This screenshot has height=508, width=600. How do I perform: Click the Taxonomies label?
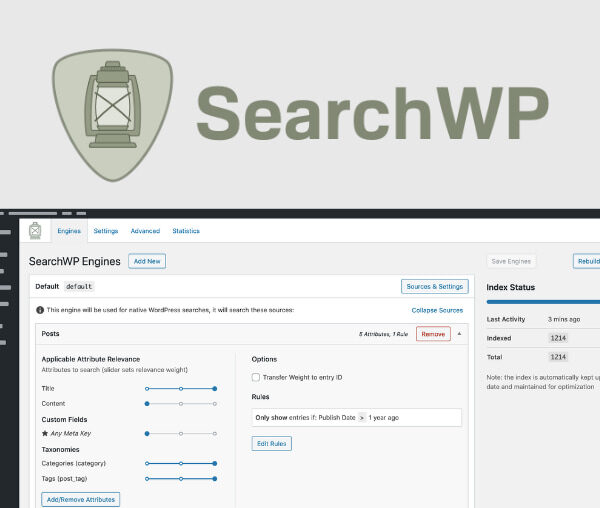pyautogui.click(x=60, y=449)
